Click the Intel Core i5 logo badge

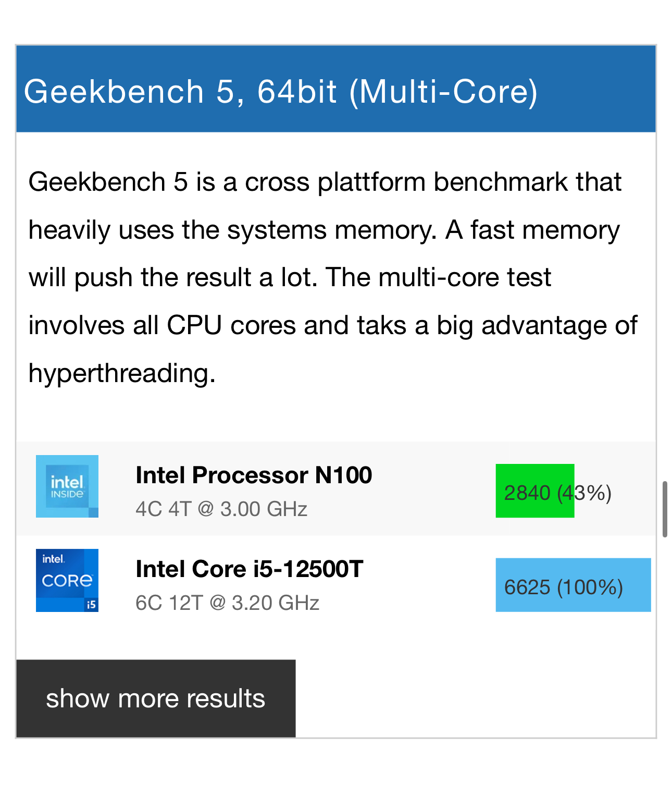tap(67, 580)
